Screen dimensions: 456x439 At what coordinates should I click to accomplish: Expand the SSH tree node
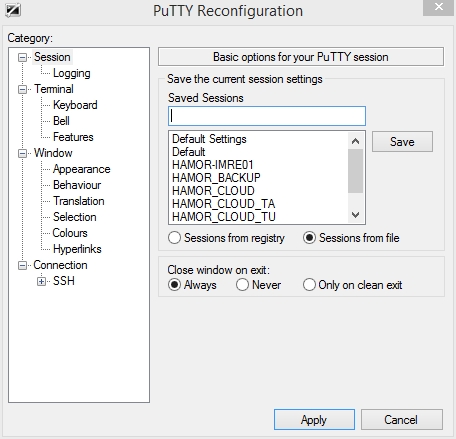[x=41, y=281]
